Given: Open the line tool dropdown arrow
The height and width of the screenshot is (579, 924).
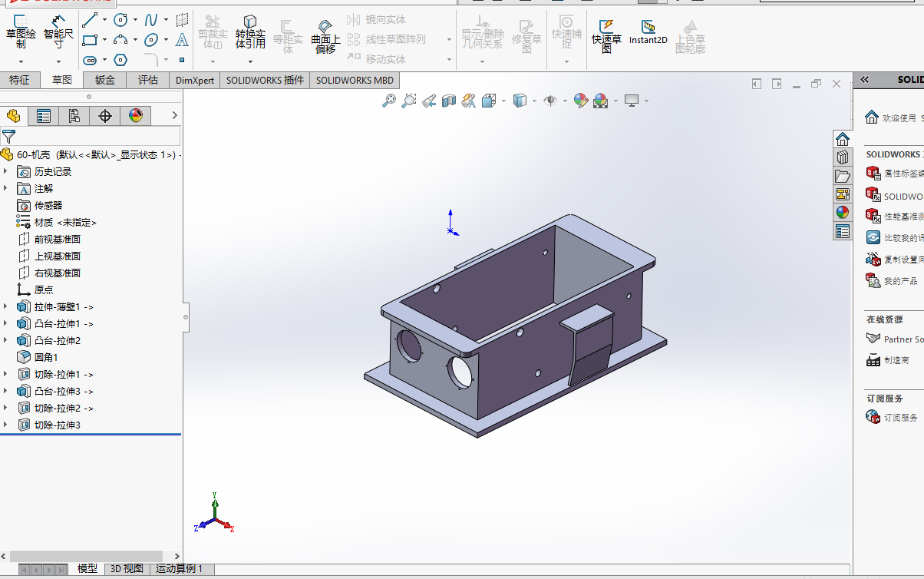Looking at the screenshot, I should point(104,20).
